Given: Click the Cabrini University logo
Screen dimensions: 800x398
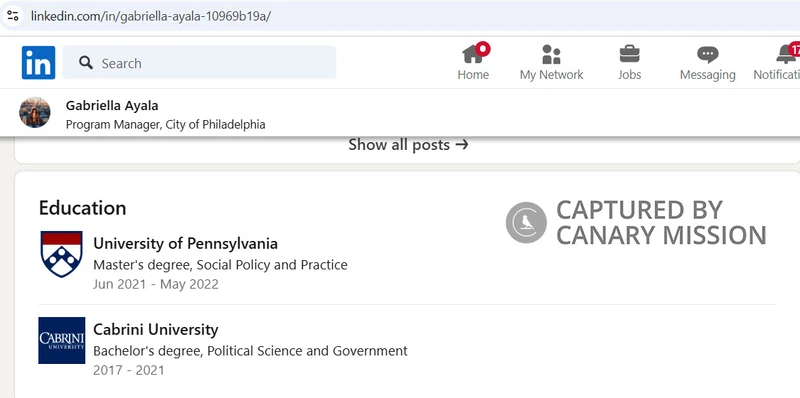Looking at the screenshot, I should 62,340.
